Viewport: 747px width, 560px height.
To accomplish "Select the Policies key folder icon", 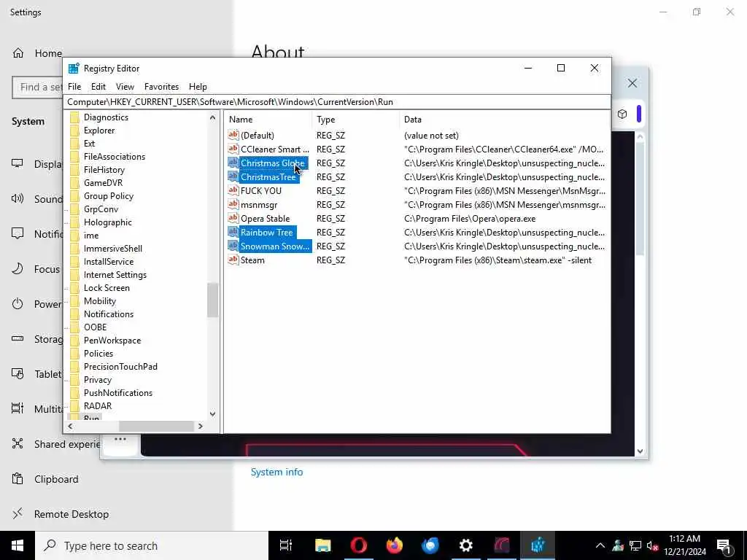I will [75, 354].
